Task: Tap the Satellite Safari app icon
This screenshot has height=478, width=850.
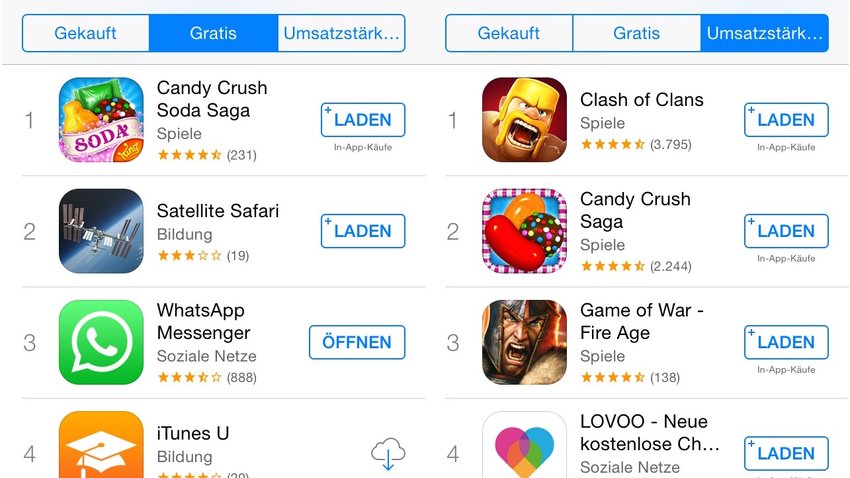Action: click(101, 231)
